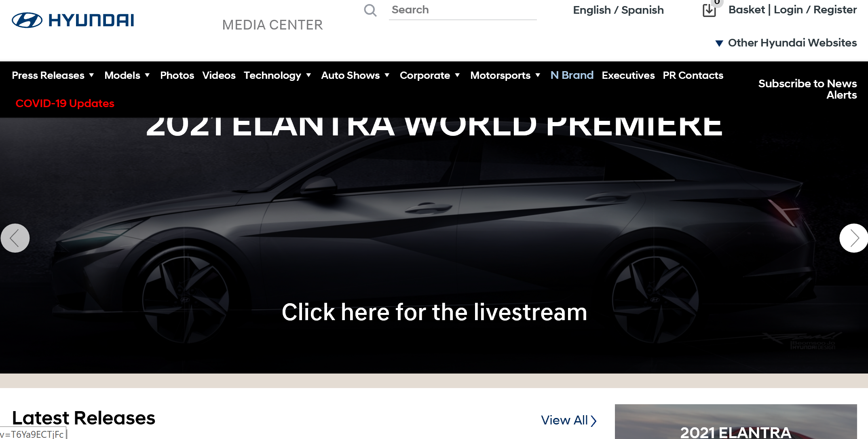Expand the Corporate menu arrow
The width and height of the screenshot is (868, 439).
click(x=457, y=75)
